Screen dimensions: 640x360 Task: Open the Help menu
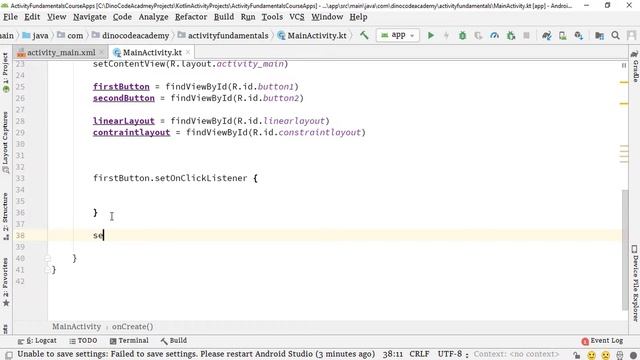pos(358,17)
